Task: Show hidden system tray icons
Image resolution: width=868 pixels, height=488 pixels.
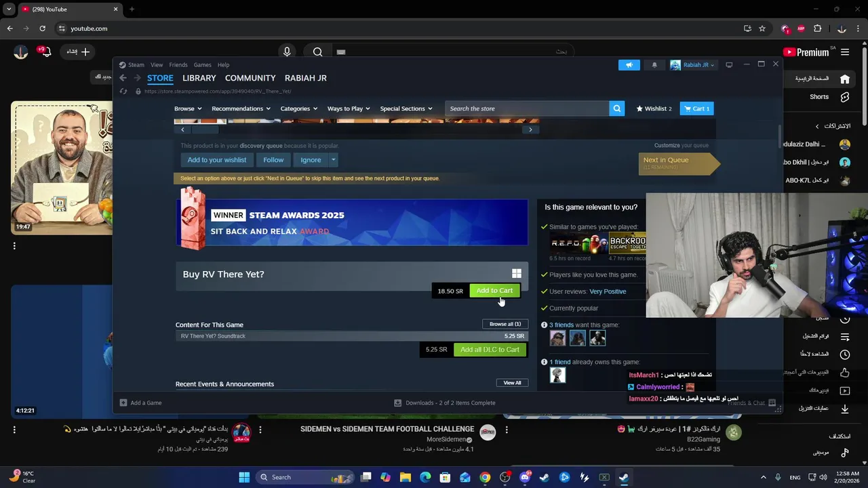Action: click(x=763, y=477)
